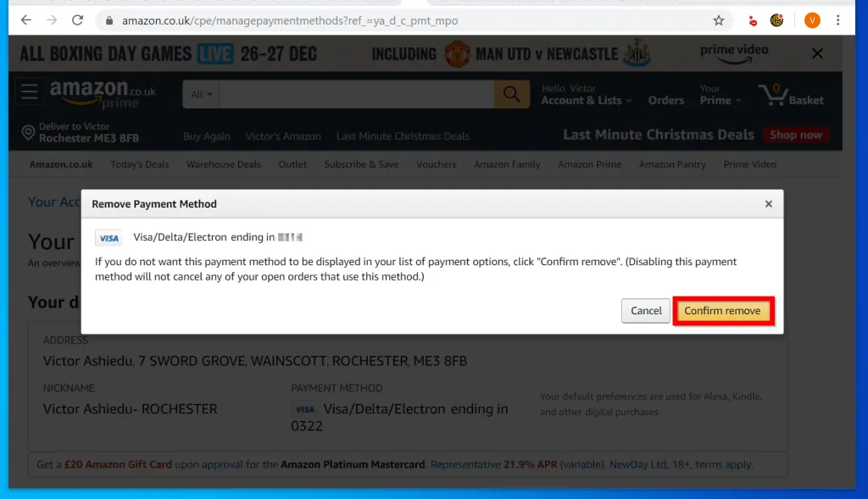This screenshot has width=868, height=499.
Task: Click the search magnifier icon
Action: point(511,94)
